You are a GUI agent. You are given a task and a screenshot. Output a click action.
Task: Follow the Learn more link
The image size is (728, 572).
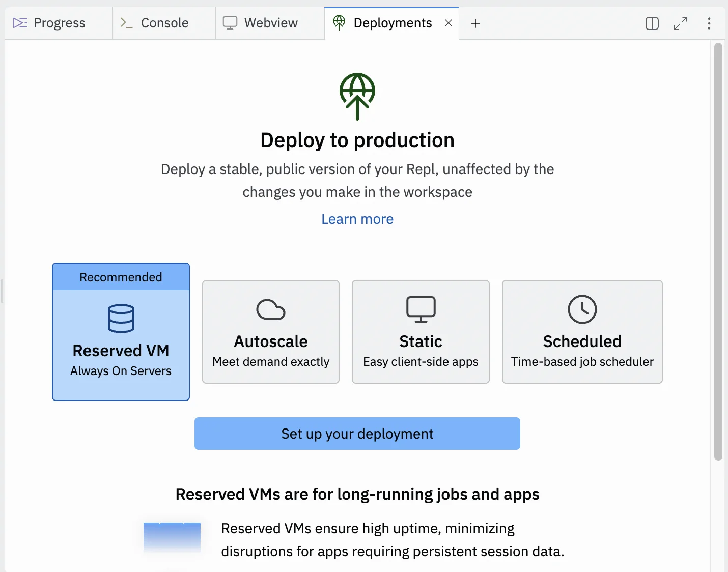click(357, 219)
